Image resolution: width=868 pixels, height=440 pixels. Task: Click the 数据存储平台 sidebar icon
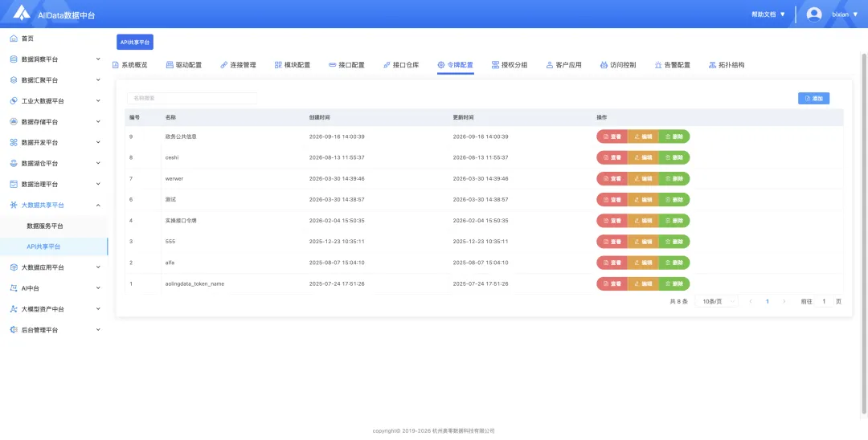pos(14,121)
